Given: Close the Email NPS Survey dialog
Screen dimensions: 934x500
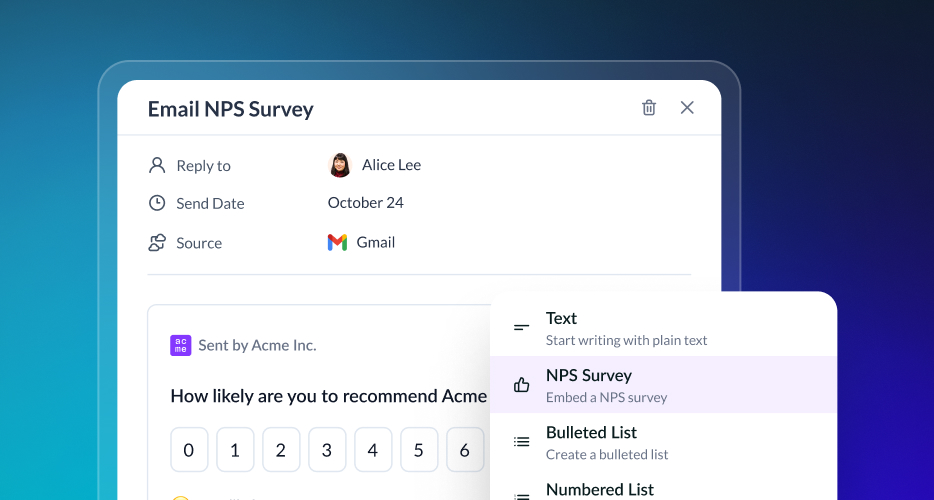Looking at the screenshot, I should (687, 108).
